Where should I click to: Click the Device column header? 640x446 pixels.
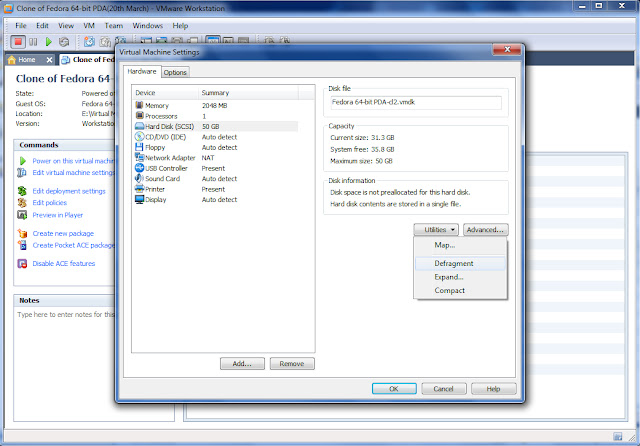[165, 93]
